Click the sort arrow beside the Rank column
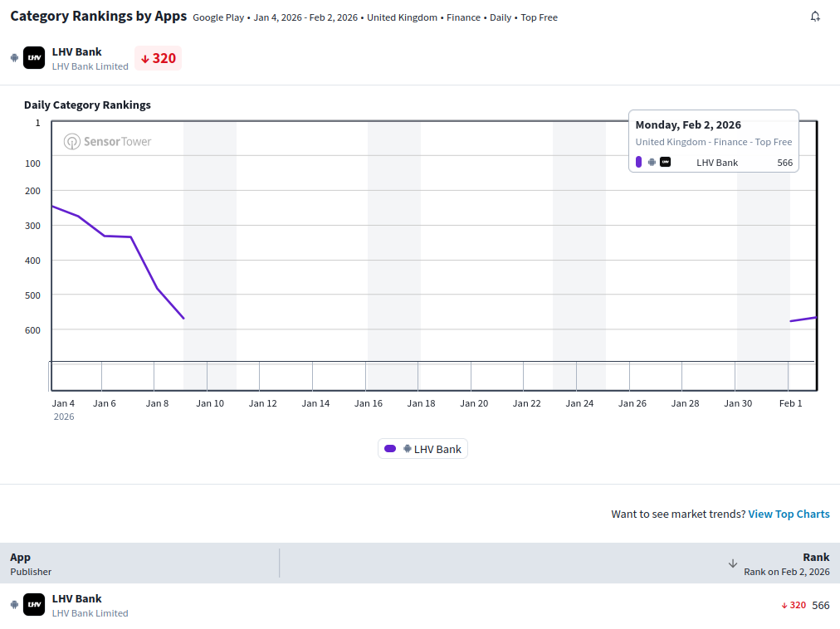Screen dimensions: 840x629 coord(733,563)
